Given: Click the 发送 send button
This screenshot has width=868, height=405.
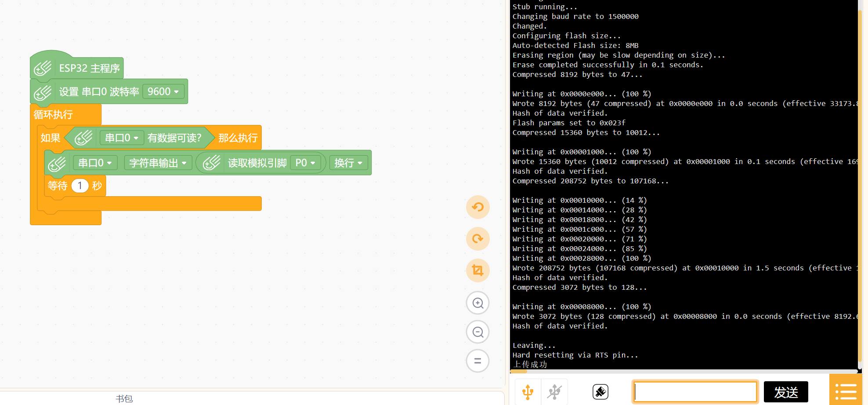Looking at the screenshot, I should (786, 392).
